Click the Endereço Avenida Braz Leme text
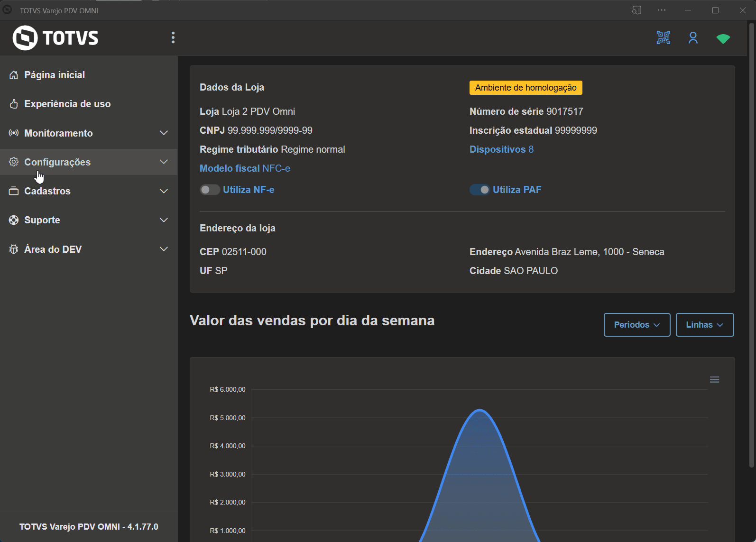Viewport: 756px width, 542px height. tap(567, 252)
